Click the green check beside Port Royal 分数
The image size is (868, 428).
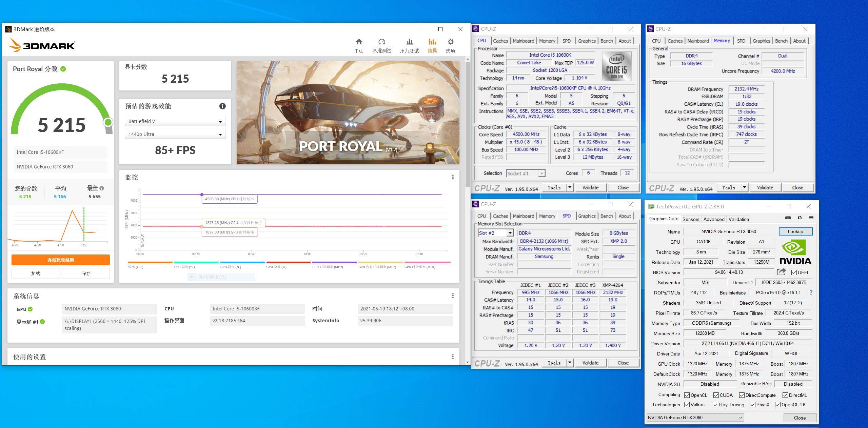[63, 69]
